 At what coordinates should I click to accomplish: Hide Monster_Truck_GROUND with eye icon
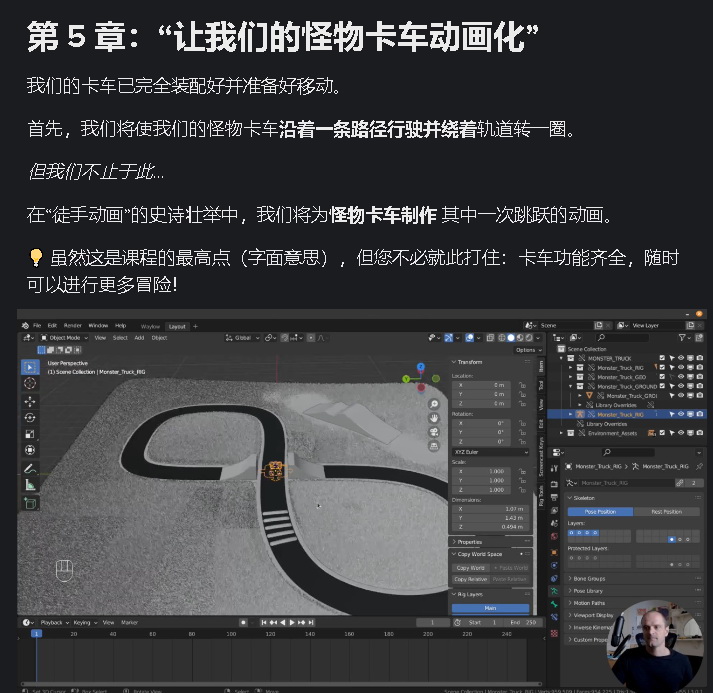pos(681,386)
